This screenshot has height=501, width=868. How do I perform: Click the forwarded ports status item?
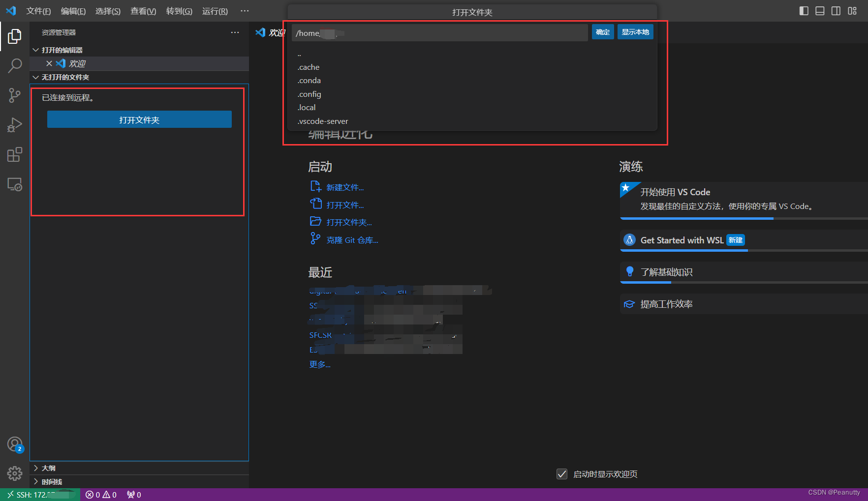pyautogui.click(x=134, y=495)
